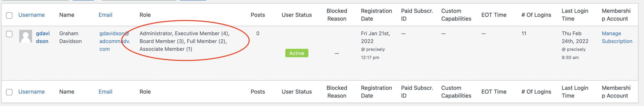The height and width of the screenshot is (106, 644).
Task: Select the checkbox beside gdavidson row
Action: pyautogui.click(x=9, y=34)
